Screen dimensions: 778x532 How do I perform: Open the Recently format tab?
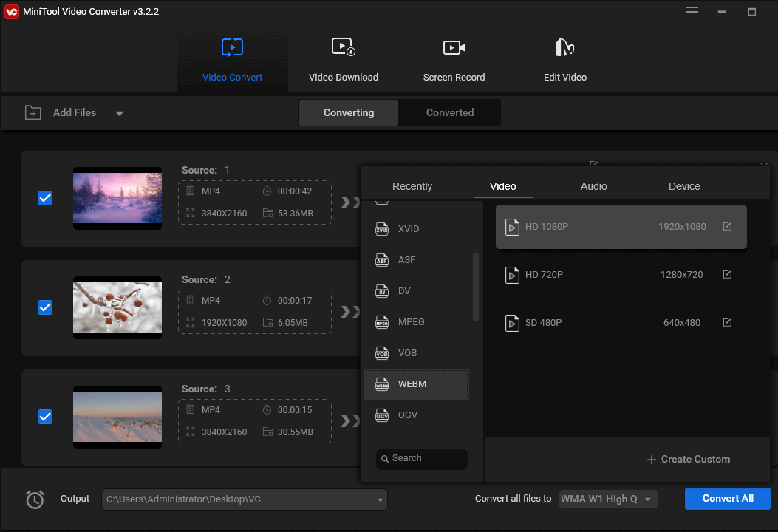point(412,186)
